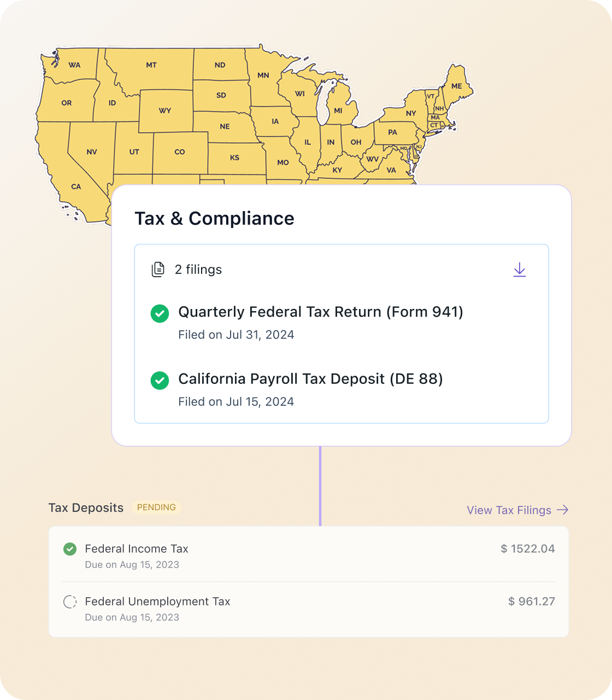Image resolution: width=612 pixels, height=700 pixels.
Task: Click the Federal Income Tax completed check icon
Action: click(x=70, y=549)
